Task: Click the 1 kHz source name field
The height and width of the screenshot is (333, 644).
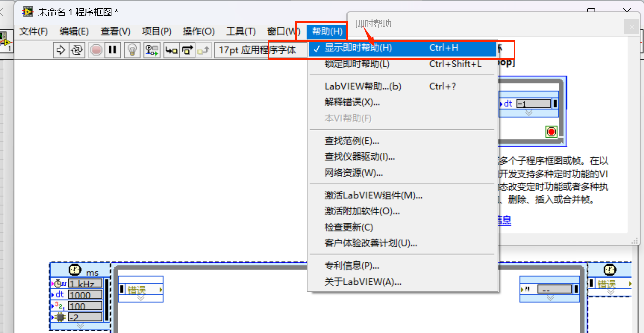Action: [x=85, y=284]
